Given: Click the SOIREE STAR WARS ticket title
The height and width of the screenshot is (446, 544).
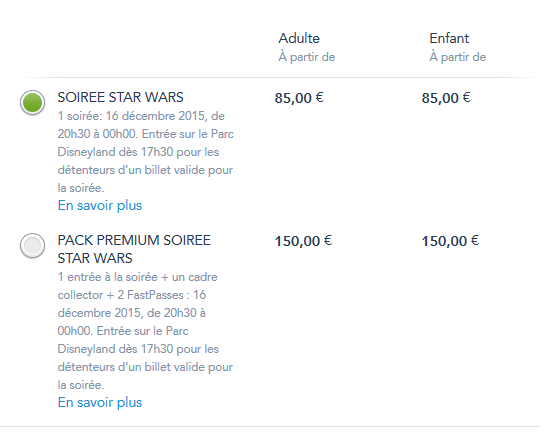Looking at the screenshot, I should [x=120, y=97].
